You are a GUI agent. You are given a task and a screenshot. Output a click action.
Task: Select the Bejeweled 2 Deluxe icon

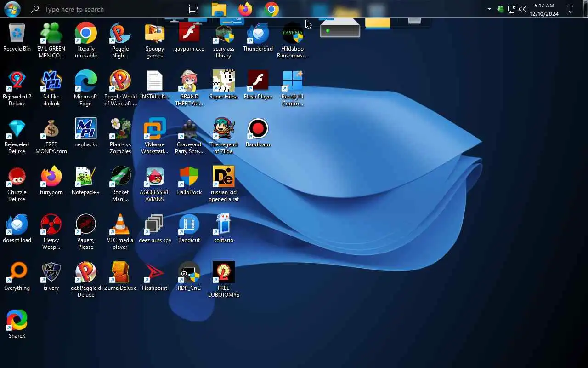(x=17, y=88)
